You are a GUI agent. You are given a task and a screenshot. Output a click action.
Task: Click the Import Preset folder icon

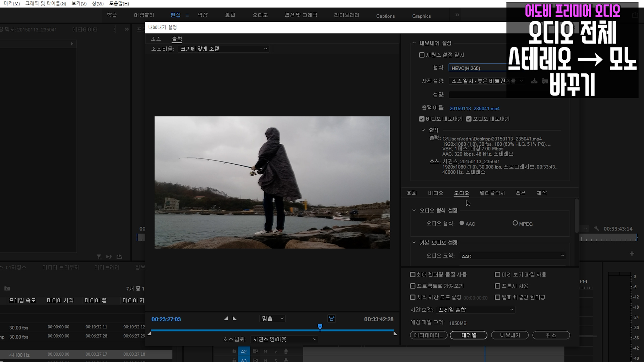click(545, 81)
